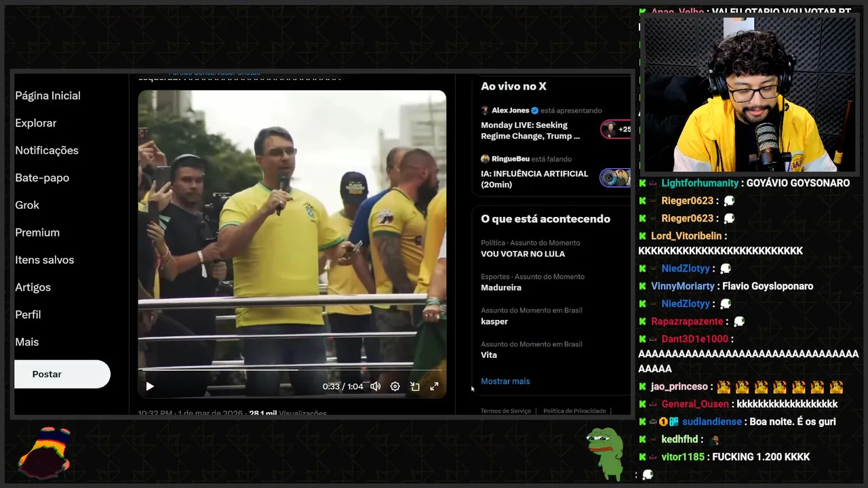Open trend VOU VOTAR NO LULA
The height and width of the screenshot is (488, 868).
point(523,254)
